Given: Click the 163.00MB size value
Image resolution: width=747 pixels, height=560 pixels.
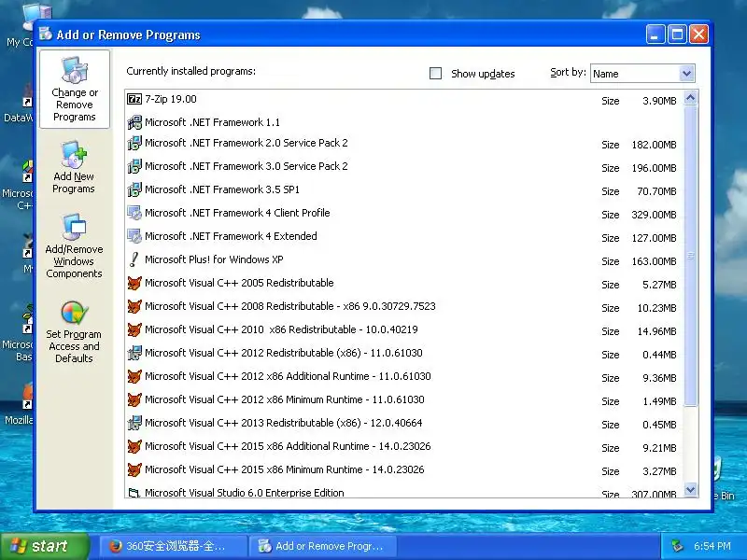Looking at the screenshot, I should 654,261.
